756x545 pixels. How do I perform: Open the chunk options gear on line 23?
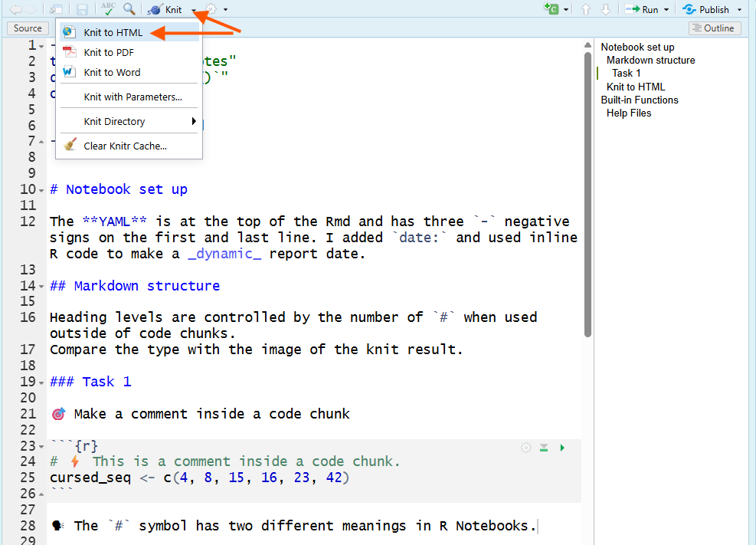tap(526, 448)
